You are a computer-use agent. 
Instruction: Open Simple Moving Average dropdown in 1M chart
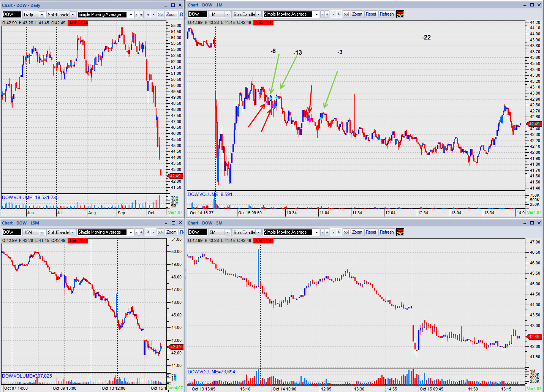(316, 14)
